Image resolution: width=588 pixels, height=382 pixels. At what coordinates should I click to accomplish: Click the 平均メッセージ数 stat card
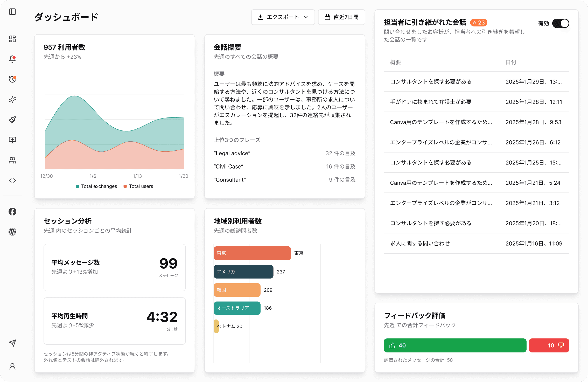tap(115, 267)
